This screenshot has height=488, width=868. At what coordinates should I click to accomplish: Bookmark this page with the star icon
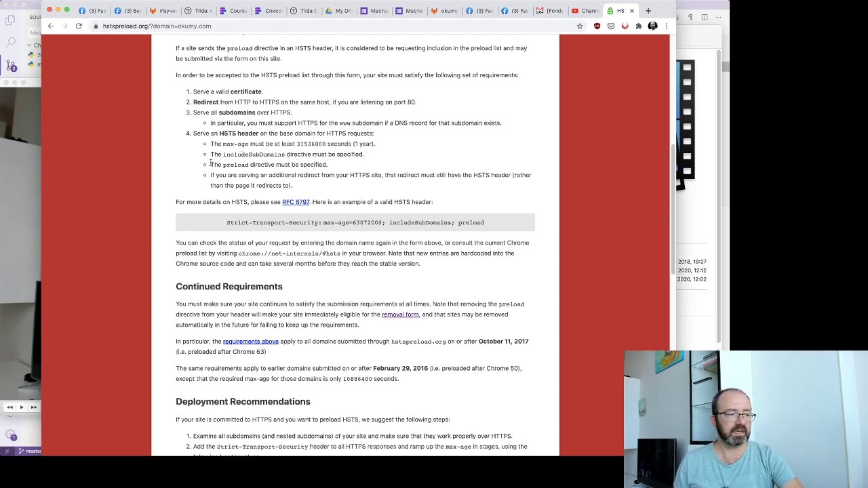[580, 26]
